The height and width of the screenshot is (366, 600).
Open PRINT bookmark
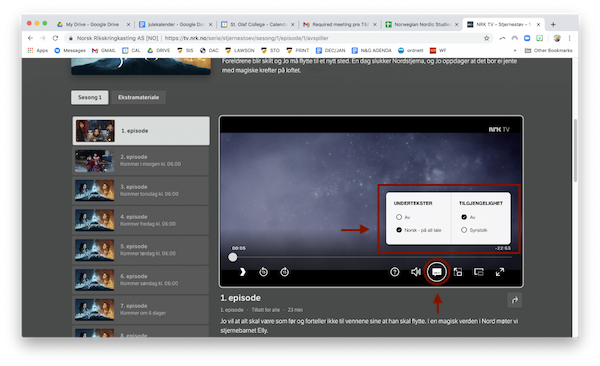pos(298,50)
